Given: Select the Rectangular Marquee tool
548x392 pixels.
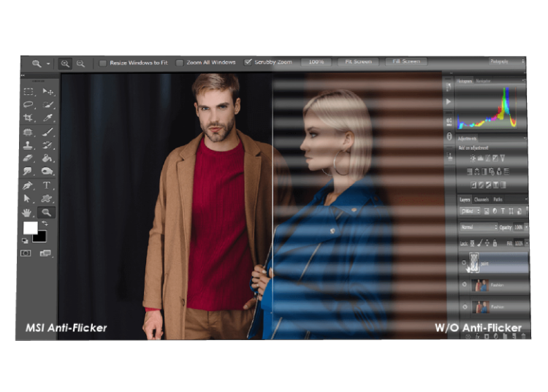Looking at the screenshot, I should [x=28, y=92].
